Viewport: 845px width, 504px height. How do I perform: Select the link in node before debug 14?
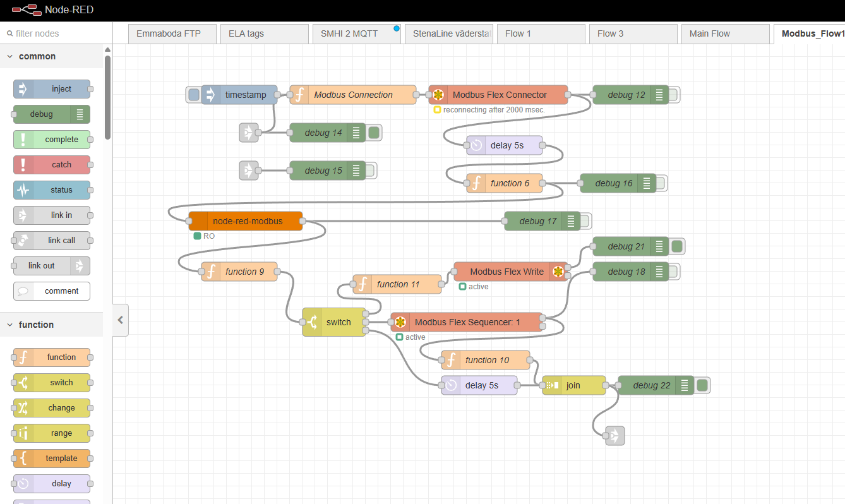pos(249,133)
